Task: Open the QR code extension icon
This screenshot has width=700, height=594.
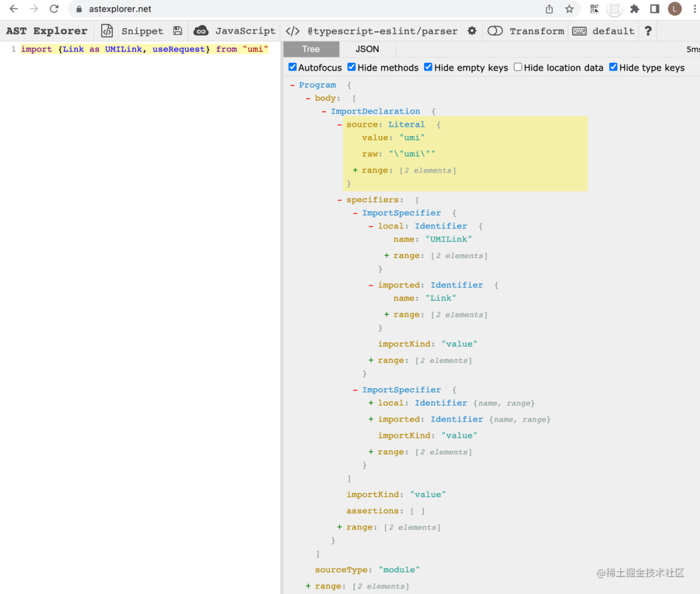Action: pos(594,9)
